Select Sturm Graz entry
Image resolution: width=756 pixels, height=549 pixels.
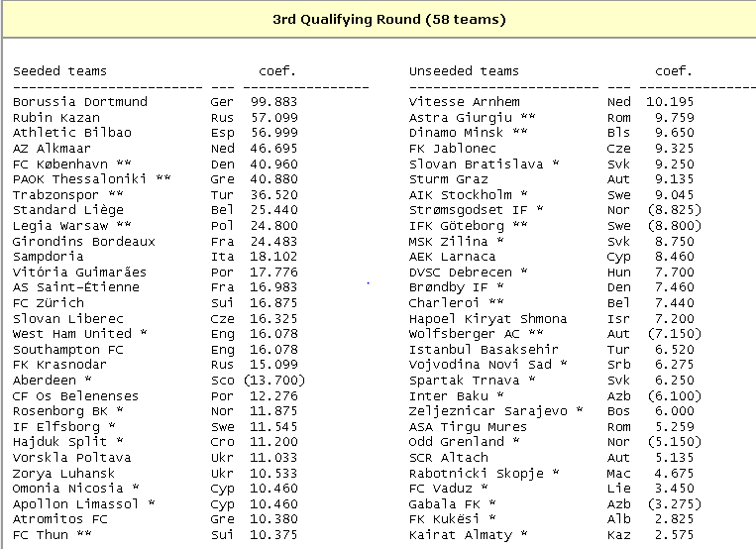tap(449, 179)
